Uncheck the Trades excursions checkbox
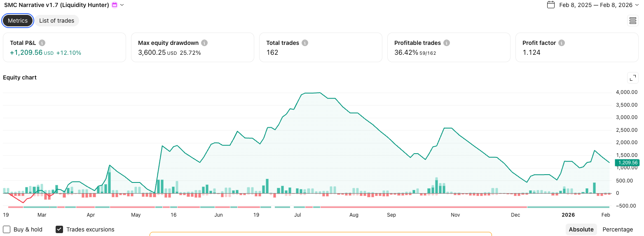The height and width of the screenshot is (236, 644). coord(59,229)
